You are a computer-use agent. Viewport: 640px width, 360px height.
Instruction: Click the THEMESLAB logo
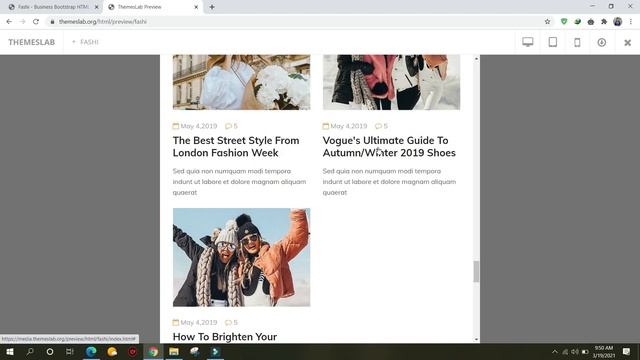click(x=31, y=42)
